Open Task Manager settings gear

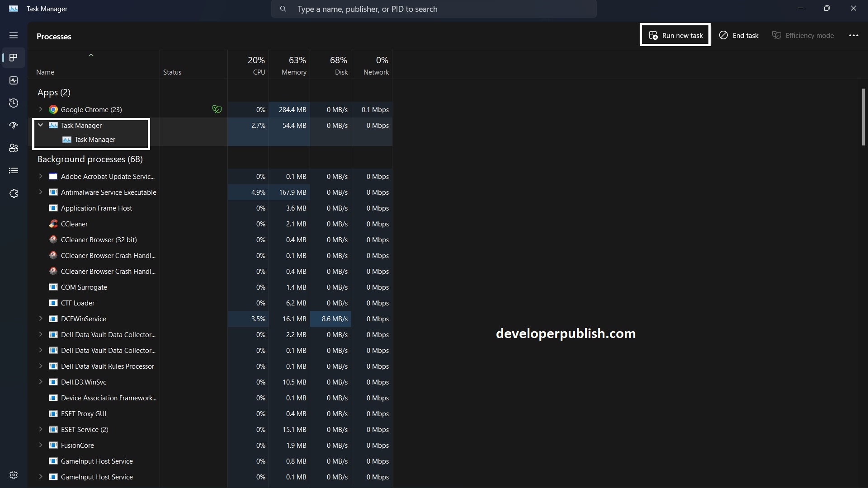[x=14, y=475]
